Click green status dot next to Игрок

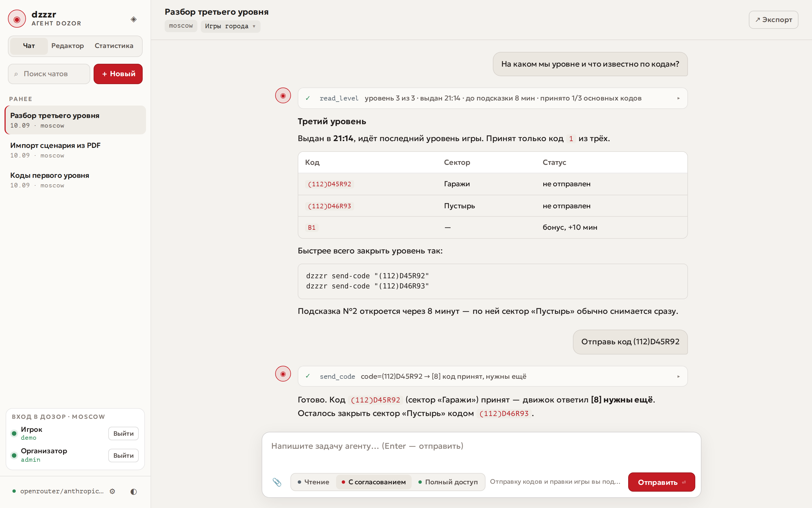pos(14,433)
